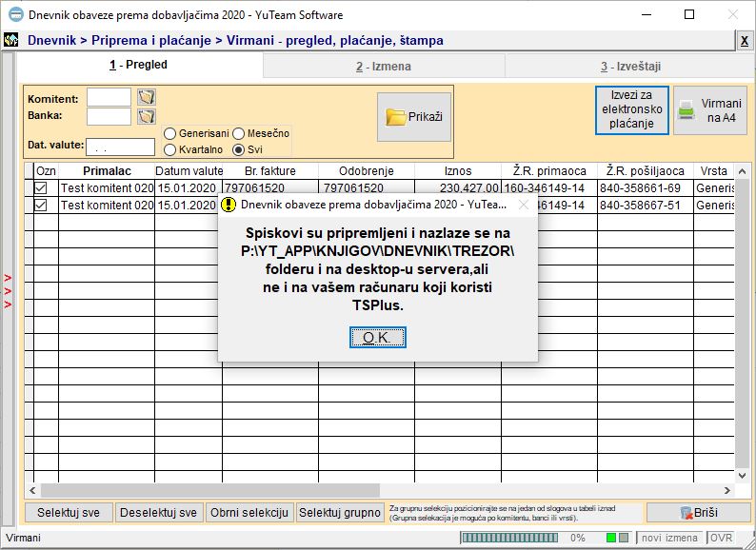
Task: Minimize the Dnevnik main window
Action: tap(647, 14)
